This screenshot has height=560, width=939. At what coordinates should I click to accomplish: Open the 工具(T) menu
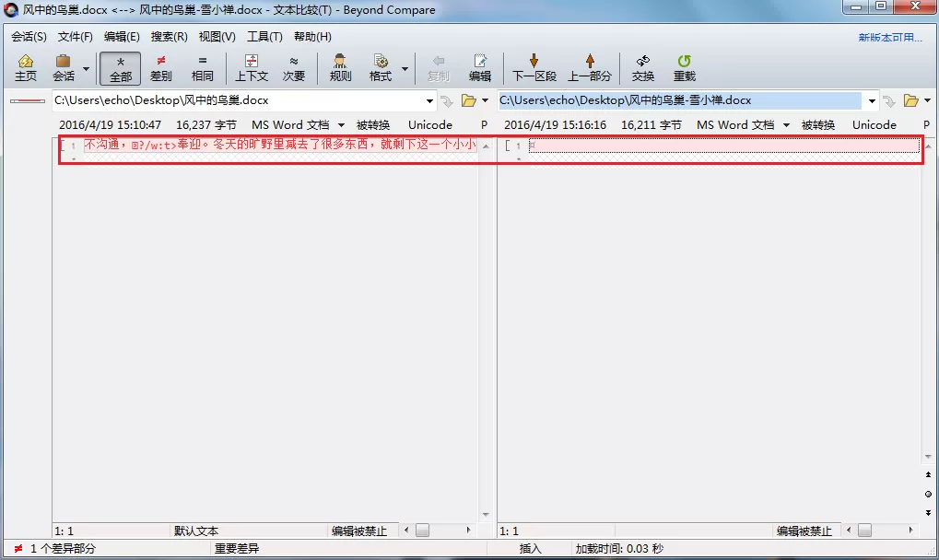(x=264, y=37)
